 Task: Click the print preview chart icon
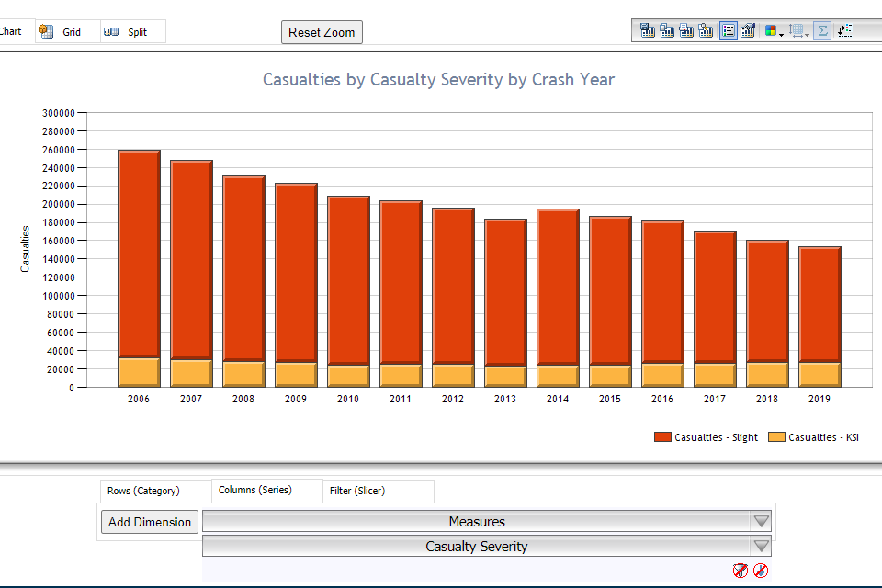coord(706,30)
